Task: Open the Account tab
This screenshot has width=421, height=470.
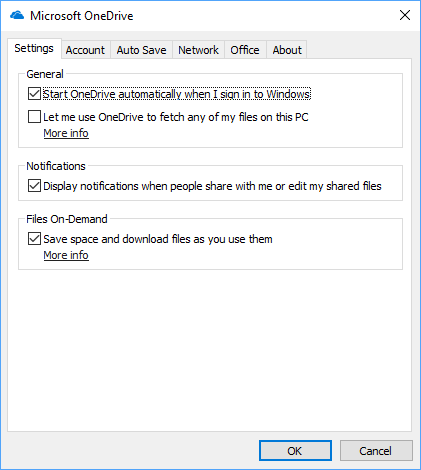Action: (x=85, y=50)
